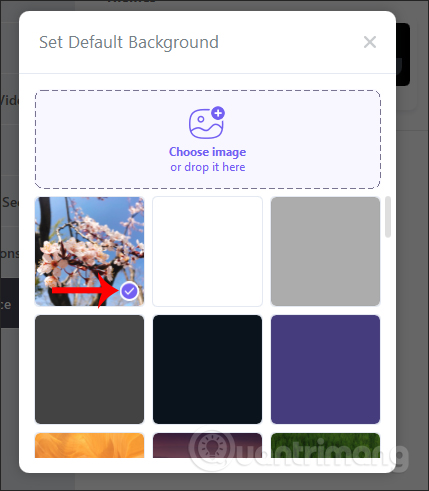Click the highlighted dark sidebar item ending in "ce"
This screenshot has width=429, height=491.
(x=9, y=303)
